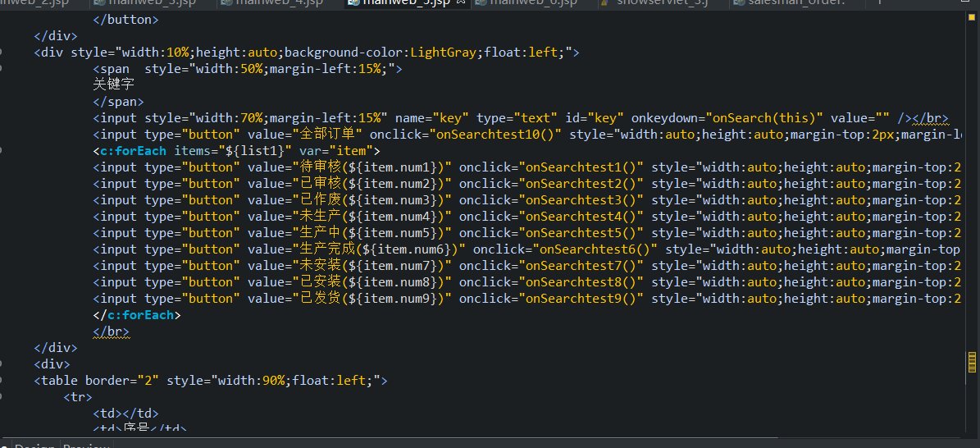The image size is (980, 448).
Task: Collapse the LightGray div fold marker
Action: click(2, 53)
